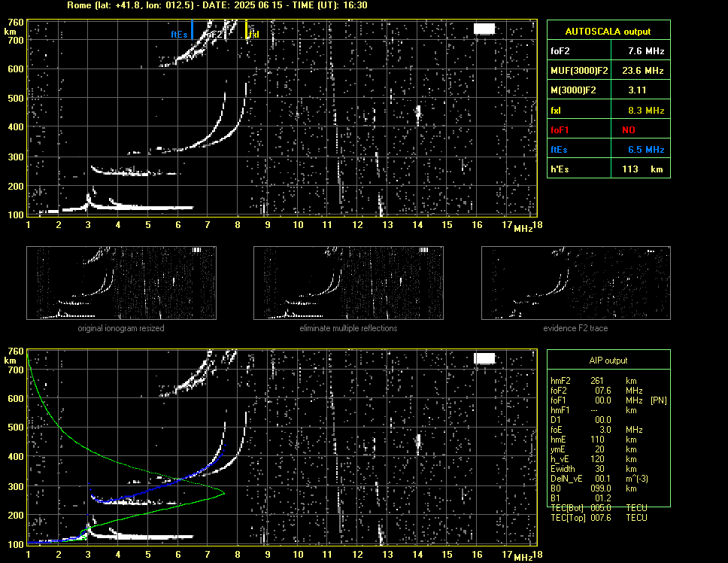Click the '760 km' axis label of bottom ionogram

pos(13,355)
